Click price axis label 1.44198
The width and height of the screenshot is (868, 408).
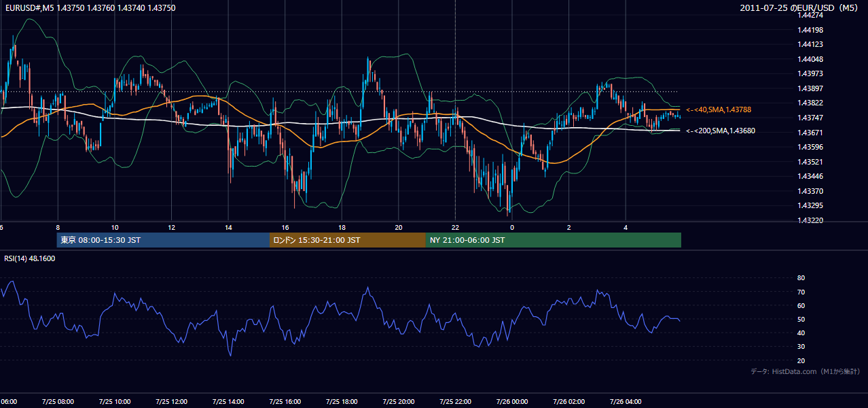(810, 30)
